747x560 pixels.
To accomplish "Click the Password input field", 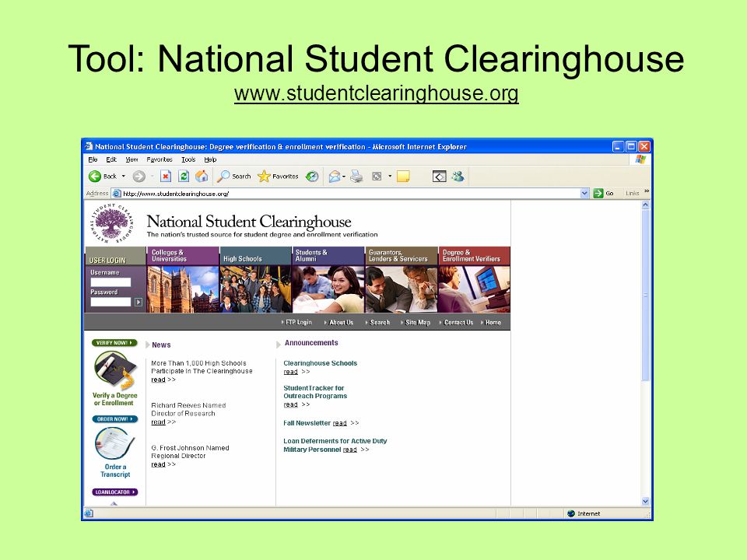I will tap(110, 302).
